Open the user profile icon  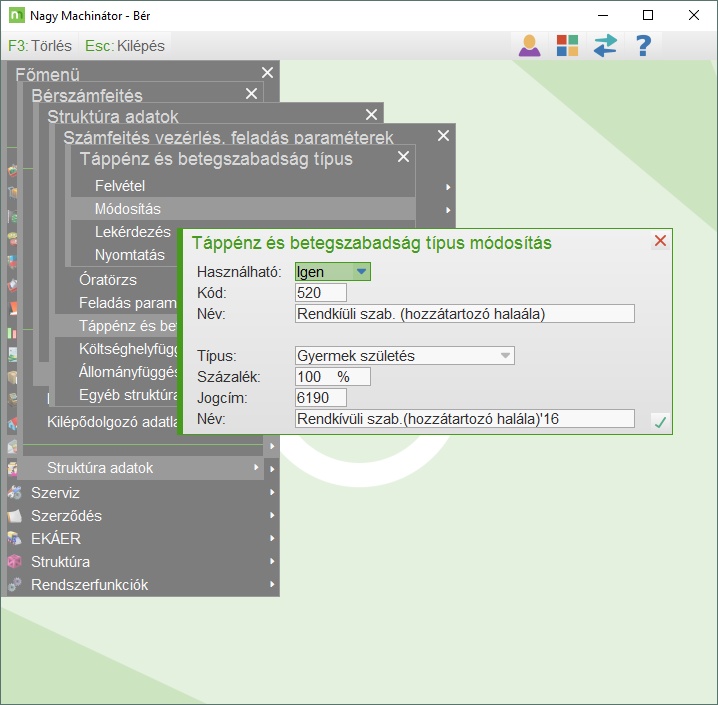point(529,46)
